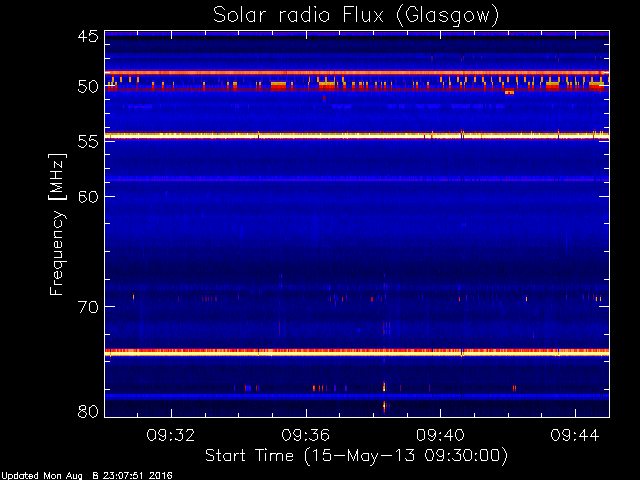Click the plot title "Solar radio Flux (Glasgow)"
Screen dimensions: 640x480
pos(356,16)
